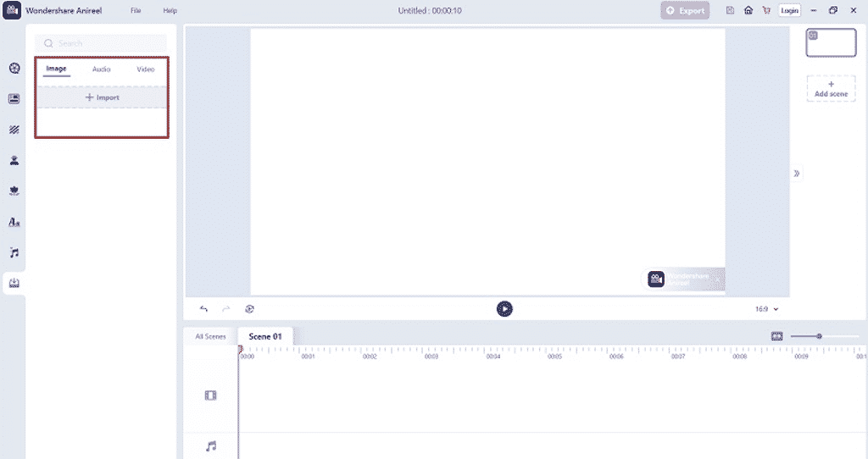The width and height of the screenshot is (868, 459).
Task: Open the File menu
Action: coord(136,11)
